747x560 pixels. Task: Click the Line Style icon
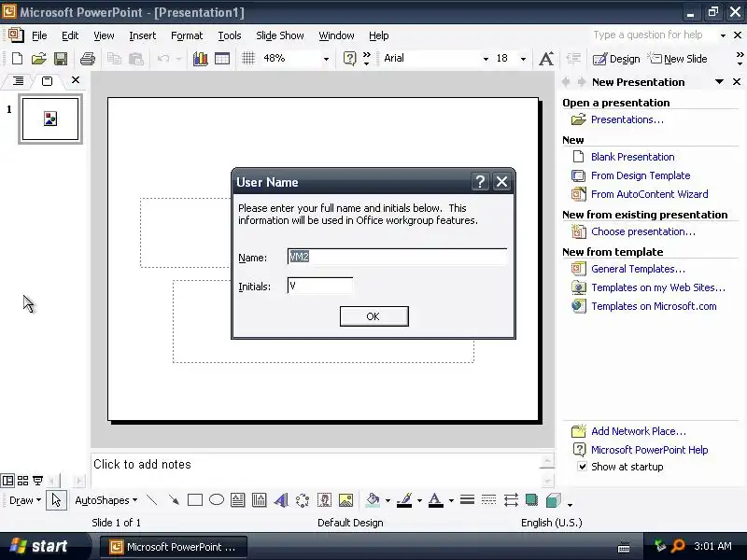(x=468, y=500)
